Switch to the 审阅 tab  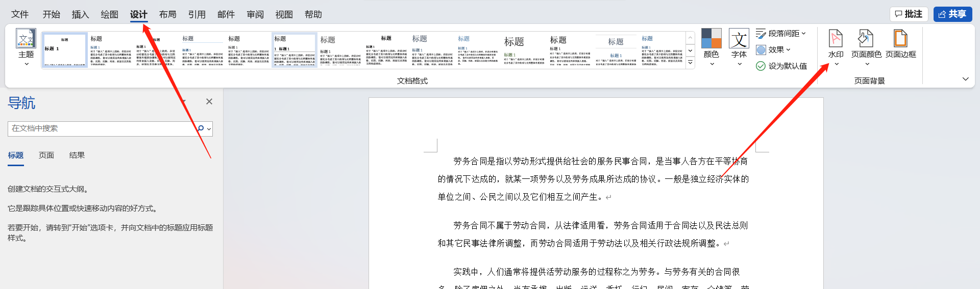(255, 14)
